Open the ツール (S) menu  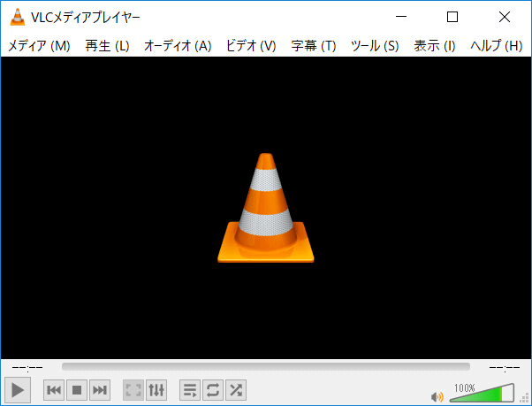pos(375,46)
